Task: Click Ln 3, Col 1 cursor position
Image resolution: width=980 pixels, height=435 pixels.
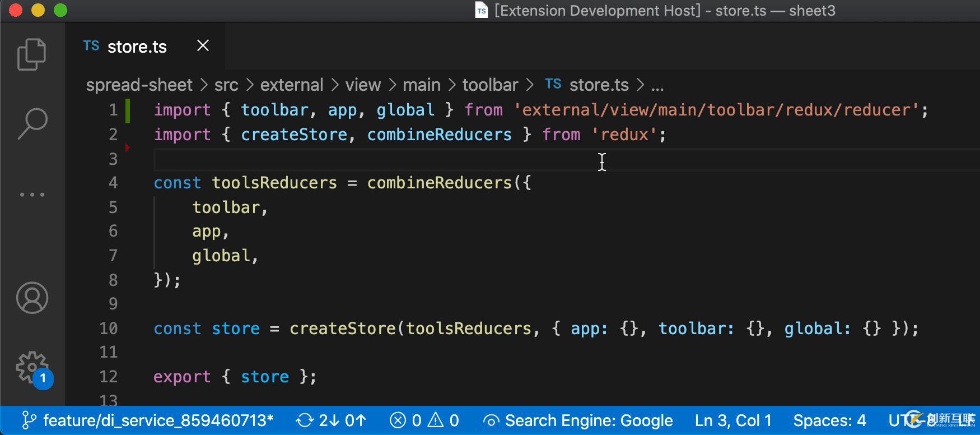Action: tap(733, 420)
